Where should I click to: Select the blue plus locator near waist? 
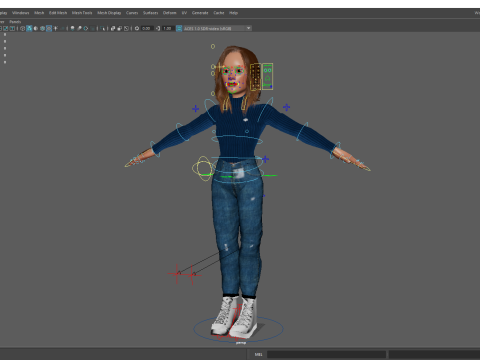265,159
